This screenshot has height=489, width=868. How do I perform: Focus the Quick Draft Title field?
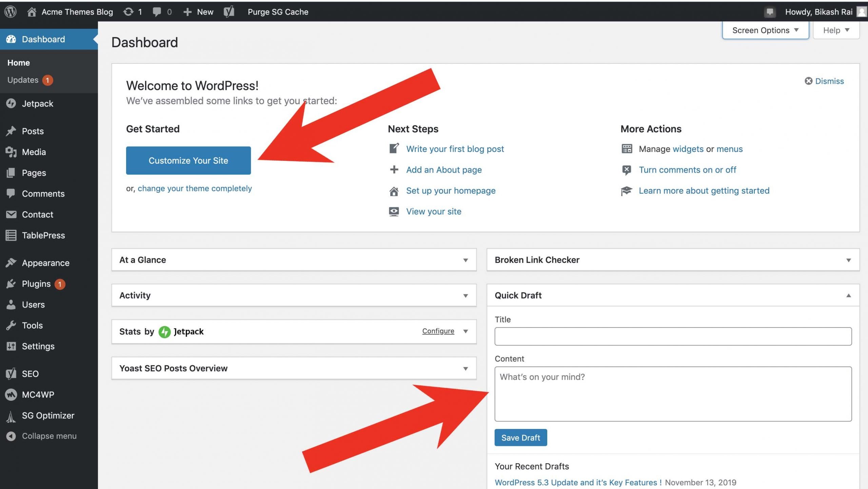673,336
